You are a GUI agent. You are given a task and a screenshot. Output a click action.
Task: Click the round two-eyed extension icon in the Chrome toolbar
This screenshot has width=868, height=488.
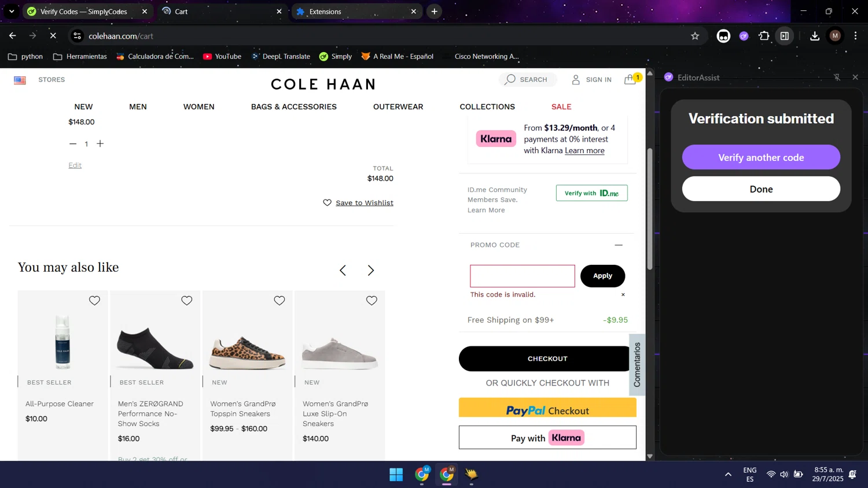tap(723, 36)
